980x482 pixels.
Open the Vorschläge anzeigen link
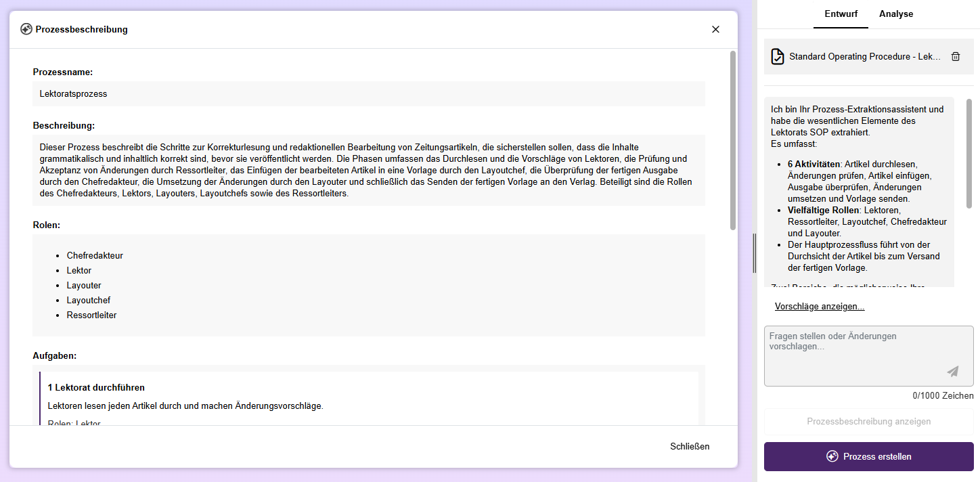click(x=819, y=307)
